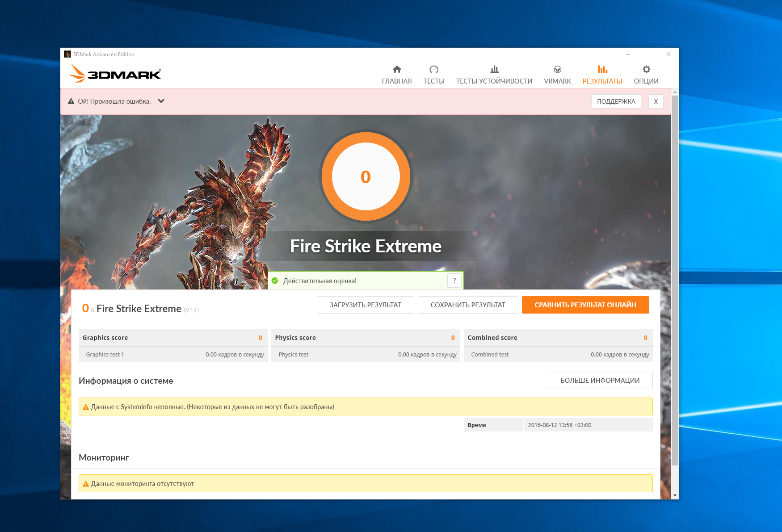Close the 3DMark Advanced Edition window
This screenshot has height=532, width=782.
click(668, 54)
